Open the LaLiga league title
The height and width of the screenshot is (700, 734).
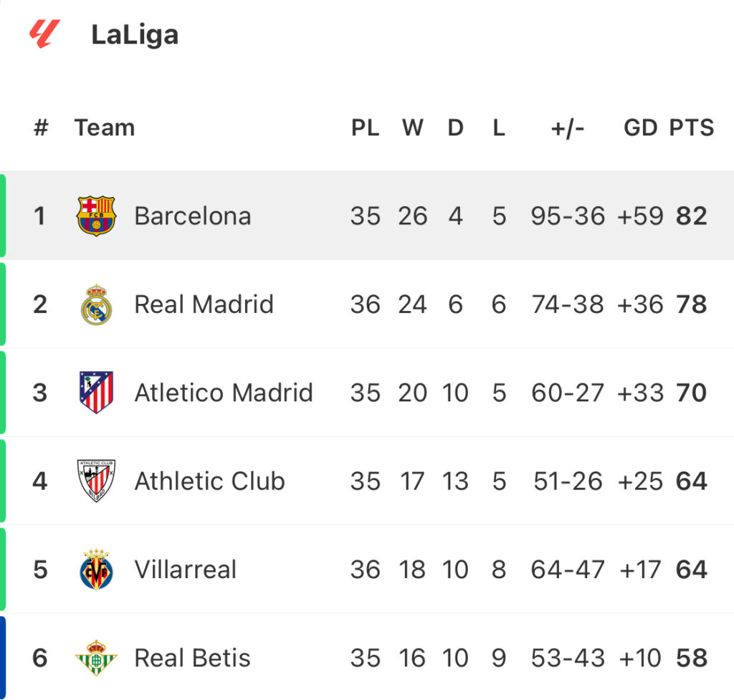click(135, 35)
